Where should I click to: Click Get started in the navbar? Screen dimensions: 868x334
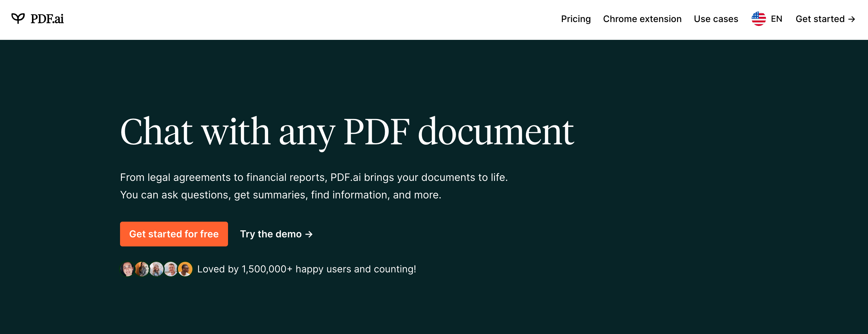[820, 19]
